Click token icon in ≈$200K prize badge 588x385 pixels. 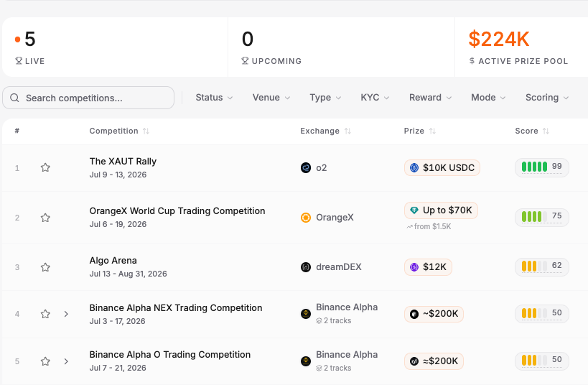point(414,361)
